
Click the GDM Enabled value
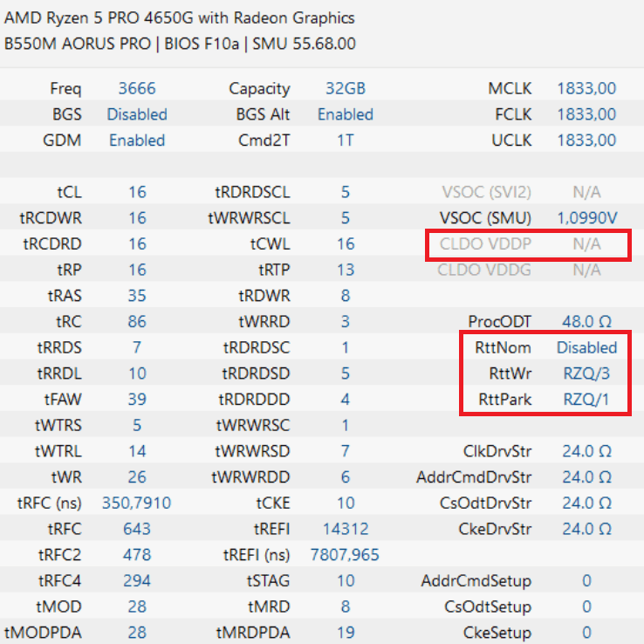(x=137, y=140)
